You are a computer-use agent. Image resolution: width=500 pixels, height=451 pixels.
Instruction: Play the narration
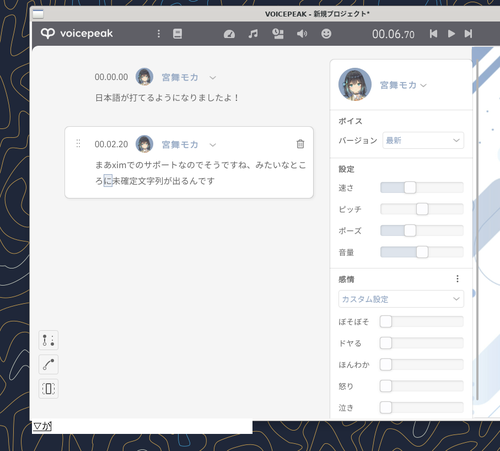pyautogui.click(x=451, y=34)
